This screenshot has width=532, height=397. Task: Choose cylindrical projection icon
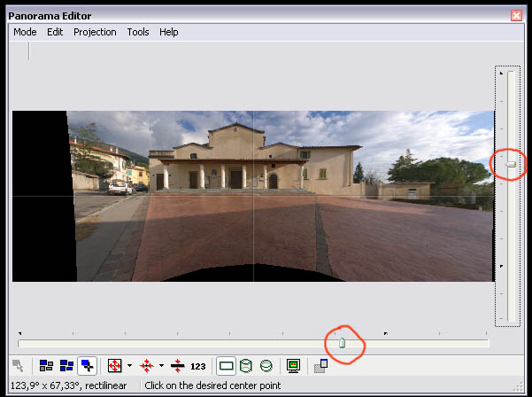tap(246, 366)
